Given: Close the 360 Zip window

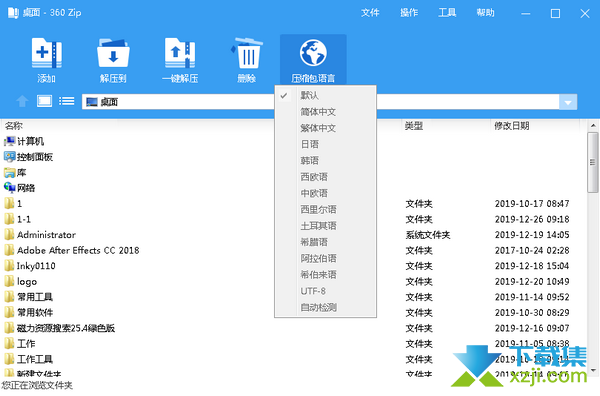Looking at the screenshot, I should pos(585,14).
